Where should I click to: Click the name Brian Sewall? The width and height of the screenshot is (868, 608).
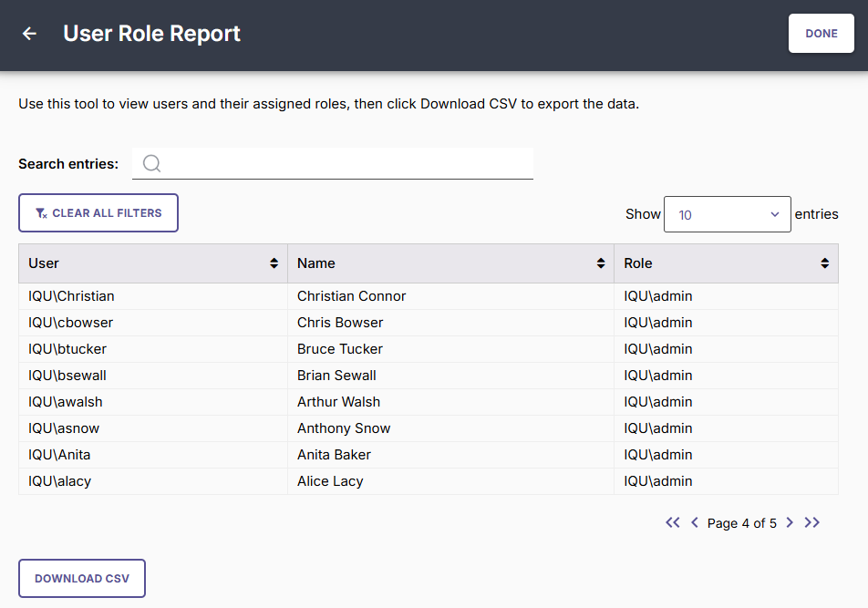coord(336,376)
